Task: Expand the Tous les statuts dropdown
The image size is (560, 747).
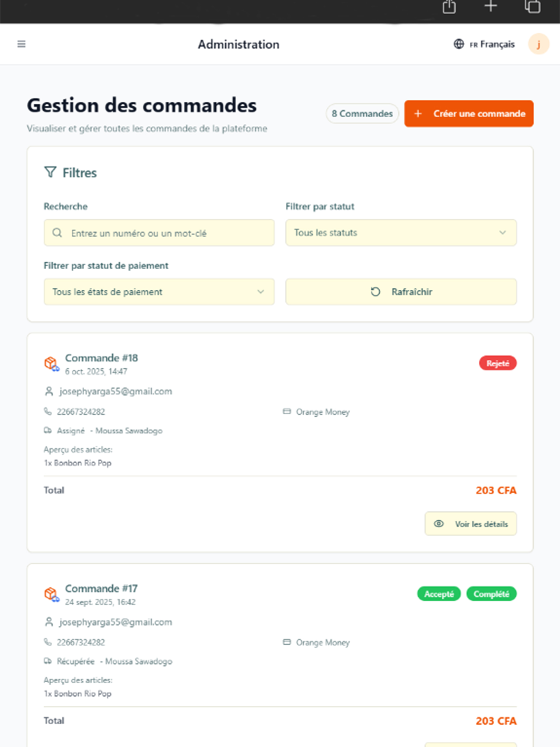Action: pos(401,233)
